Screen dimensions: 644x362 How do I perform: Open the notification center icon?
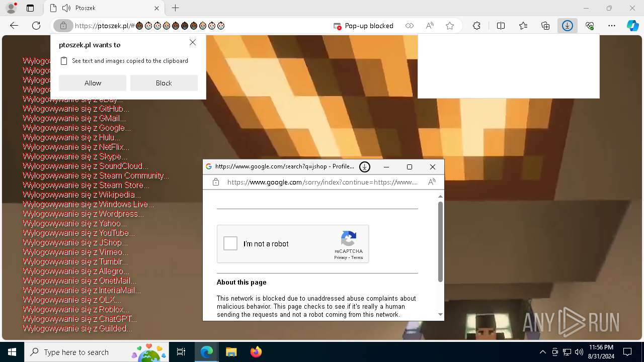coord(627,352)
